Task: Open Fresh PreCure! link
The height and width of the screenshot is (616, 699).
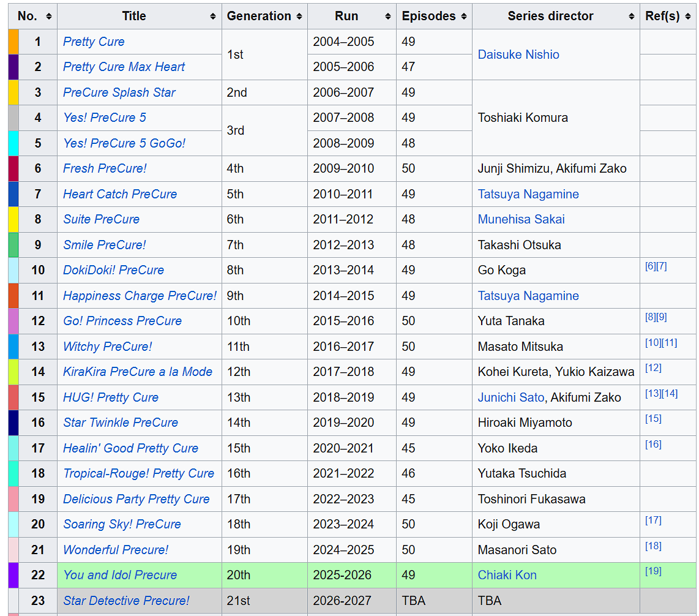Action: (x=105, y=168)
